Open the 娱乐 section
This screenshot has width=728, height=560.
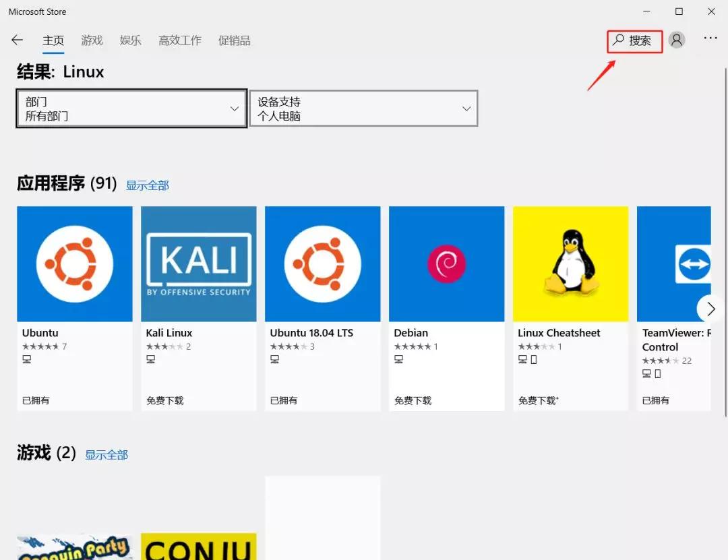click(x=130, y=40)
